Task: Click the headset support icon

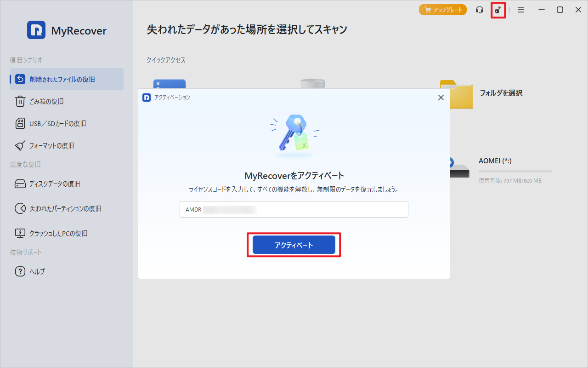Action: click(x=480, y=10)
